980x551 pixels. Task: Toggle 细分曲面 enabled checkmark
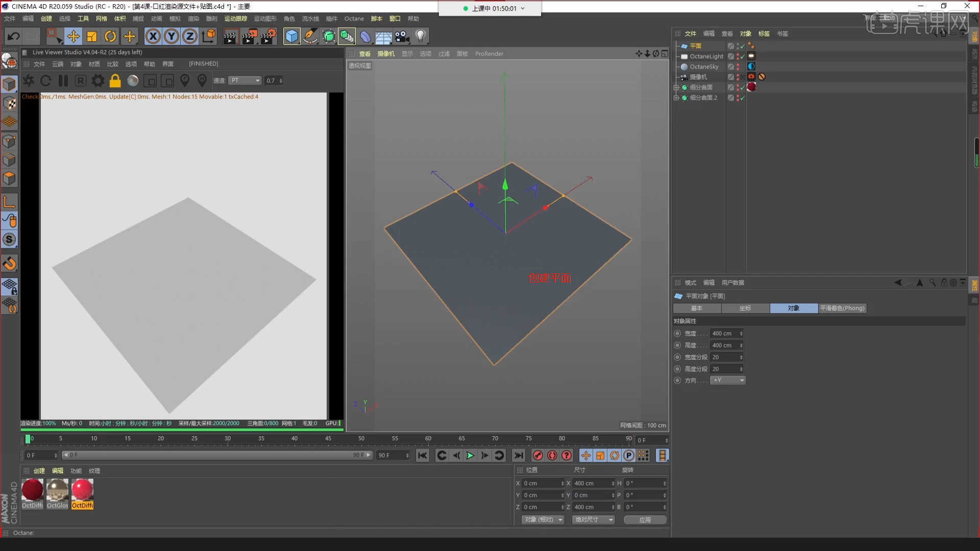pos(743,87)
